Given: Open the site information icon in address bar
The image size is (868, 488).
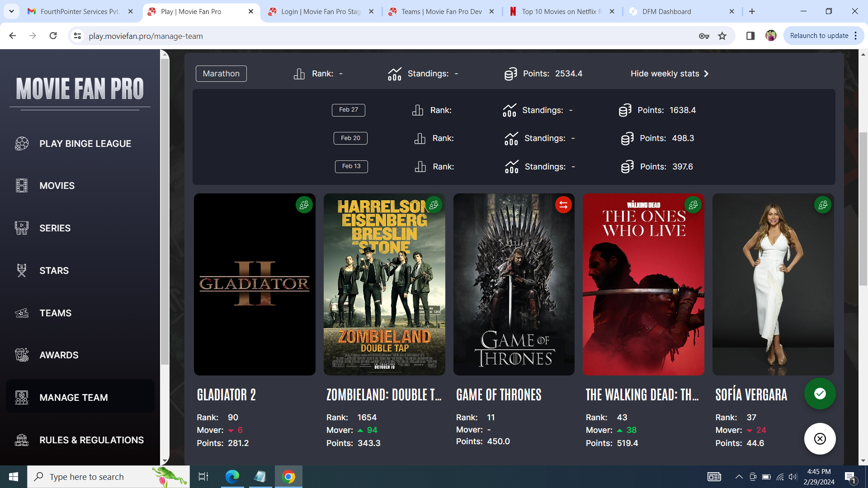Looking at the screenshot, I should click(77, 36).
